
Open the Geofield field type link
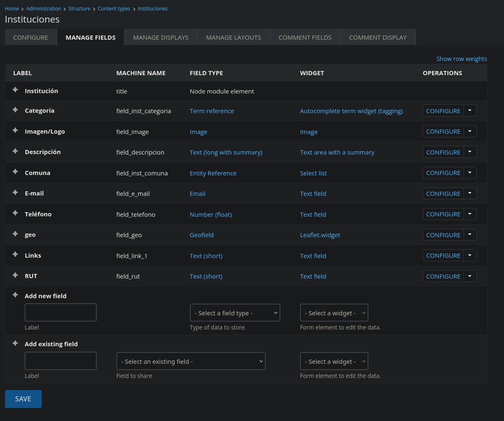tap(202, 235)
